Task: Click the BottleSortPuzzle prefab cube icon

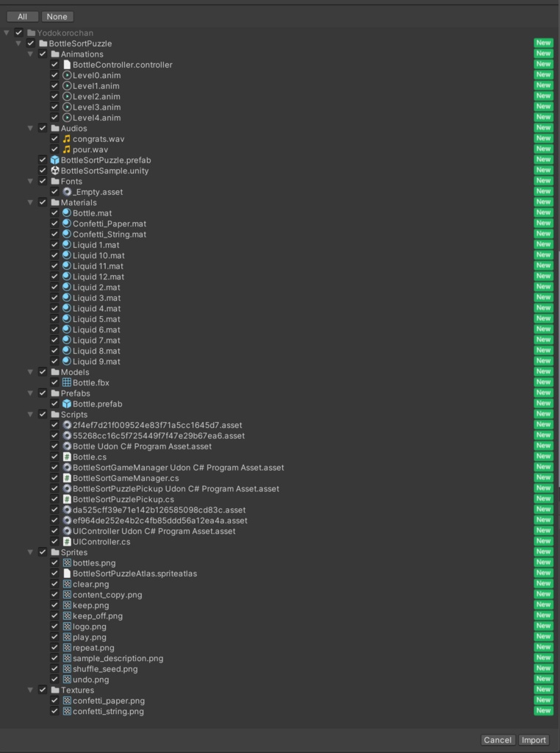Action: [54, 160]
